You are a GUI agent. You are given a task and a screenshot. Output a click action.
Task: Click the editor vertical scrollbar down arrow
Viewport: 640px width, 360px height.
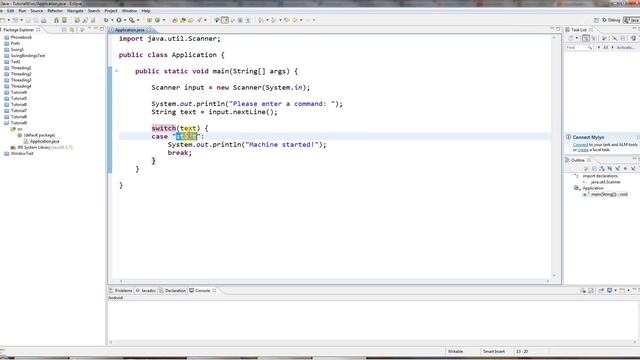554,276
